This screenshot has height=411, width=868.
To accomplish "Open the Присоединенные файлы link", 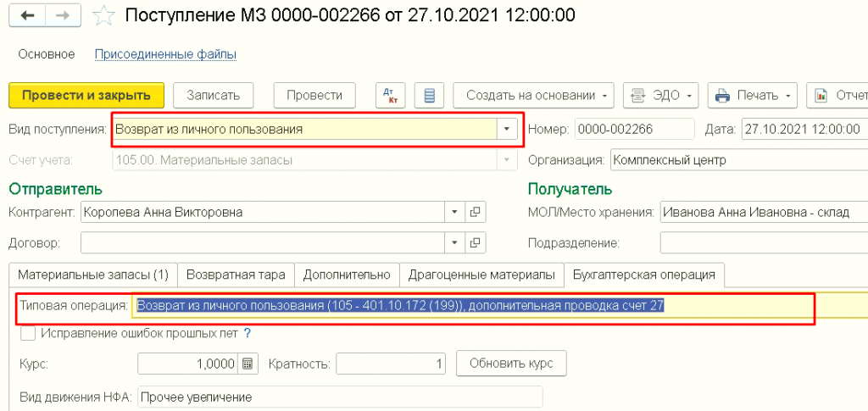I will [x=164, y=54].
